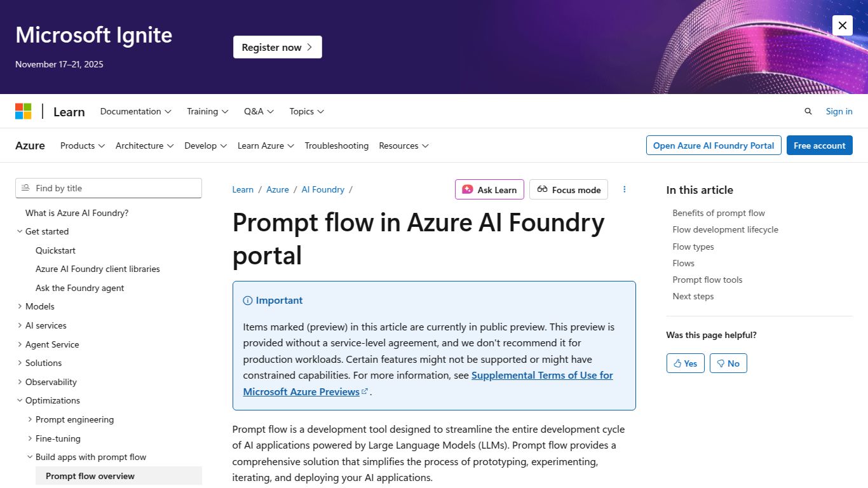Image resolution: width=868 pixels, height=488 pixels.
Task: Click the thumbs-down icon on No
Action: coord(720,363)
